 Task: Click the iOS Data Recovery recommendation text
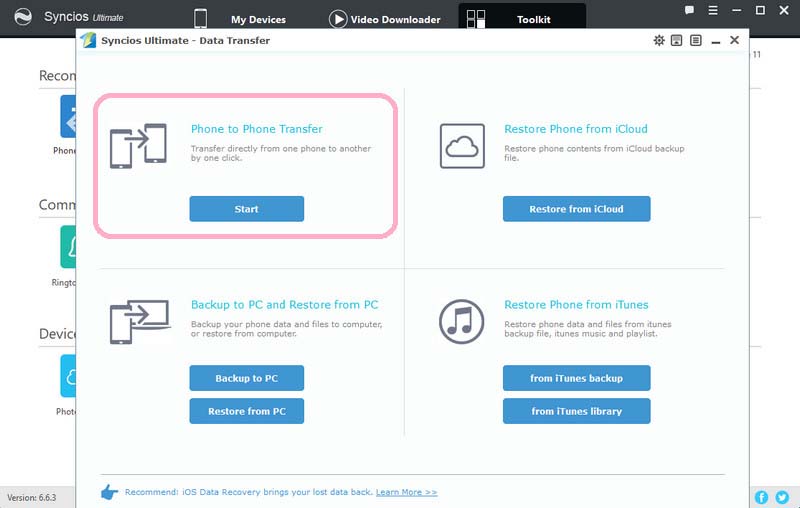pos(248,492)
